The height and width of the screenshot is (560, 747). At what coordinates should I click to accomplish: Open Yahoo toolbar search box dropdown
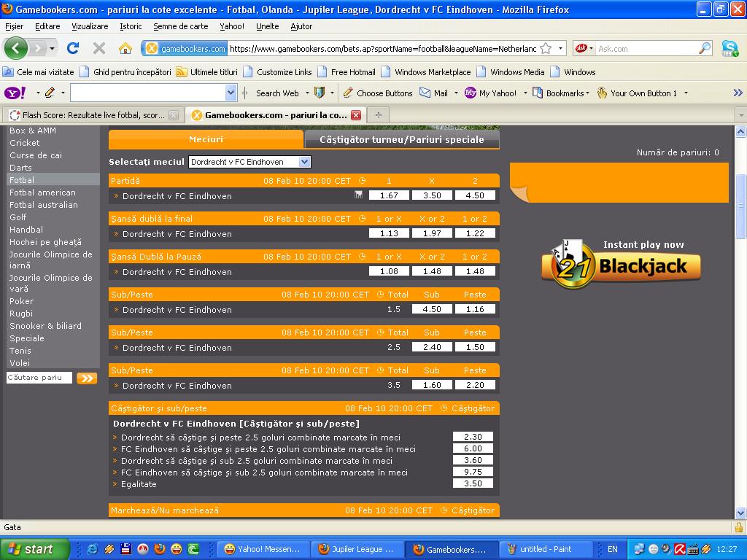pyautogui.click(x=231, y=93)
